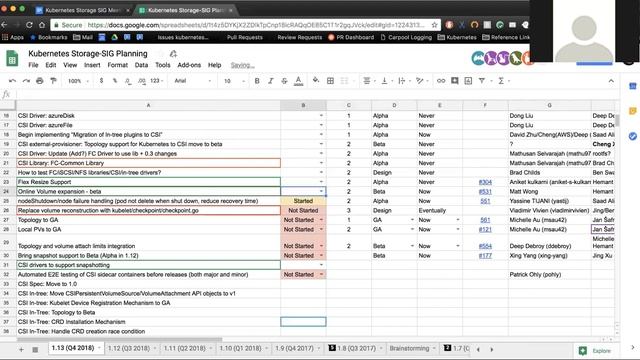This screenshot has width=640, height=360.
Task: Open issue link #121
Action: [x=485, y=229]
